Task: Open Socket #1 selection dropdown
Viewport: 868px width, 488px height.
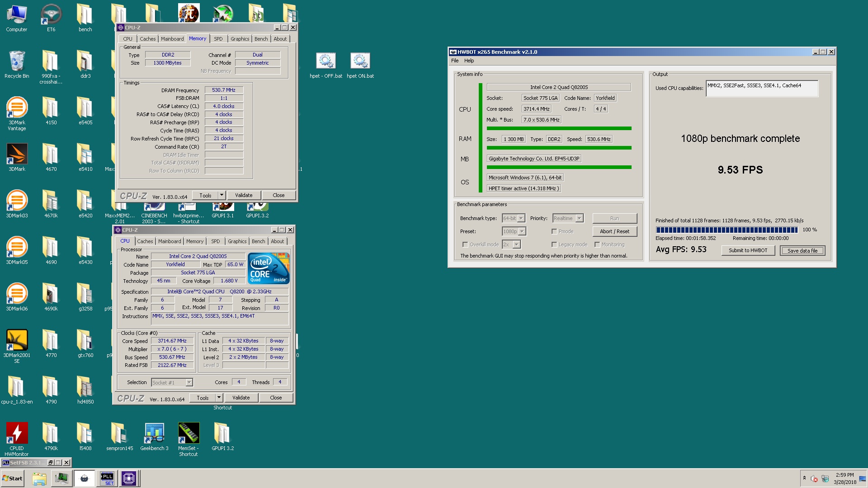Action: 189,383
